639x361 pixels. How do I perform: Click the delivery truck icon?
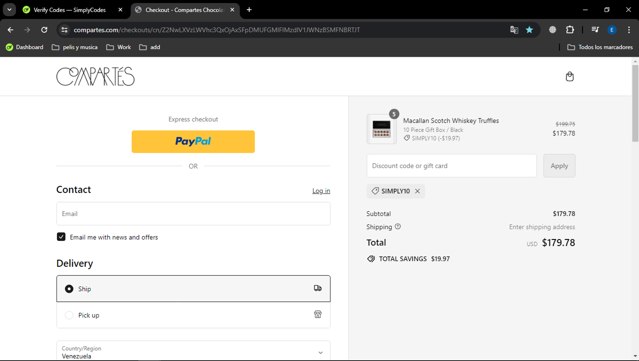pos(318,288)
